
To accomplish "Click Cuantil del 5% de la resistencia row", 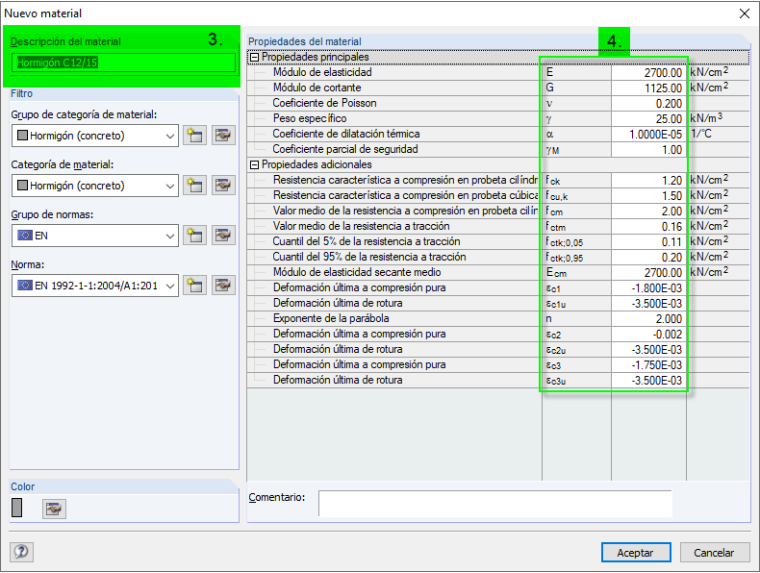I will tap(366, 241).
